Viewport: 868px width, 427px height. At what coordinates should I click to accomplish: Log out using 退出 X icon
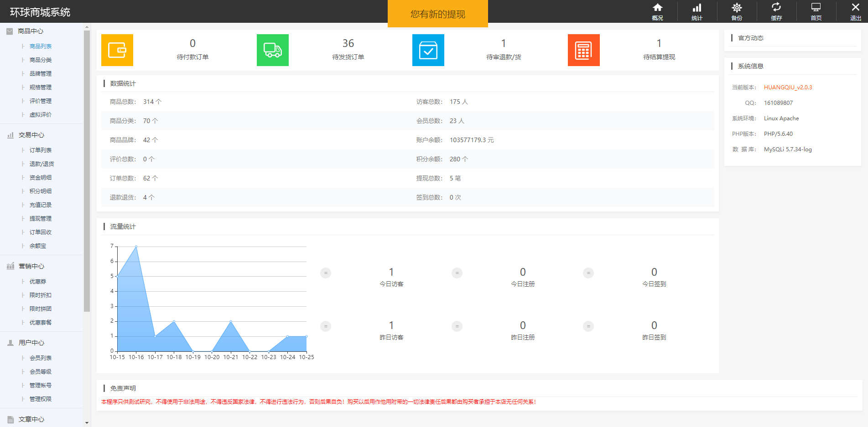click(x=856, y=7)
